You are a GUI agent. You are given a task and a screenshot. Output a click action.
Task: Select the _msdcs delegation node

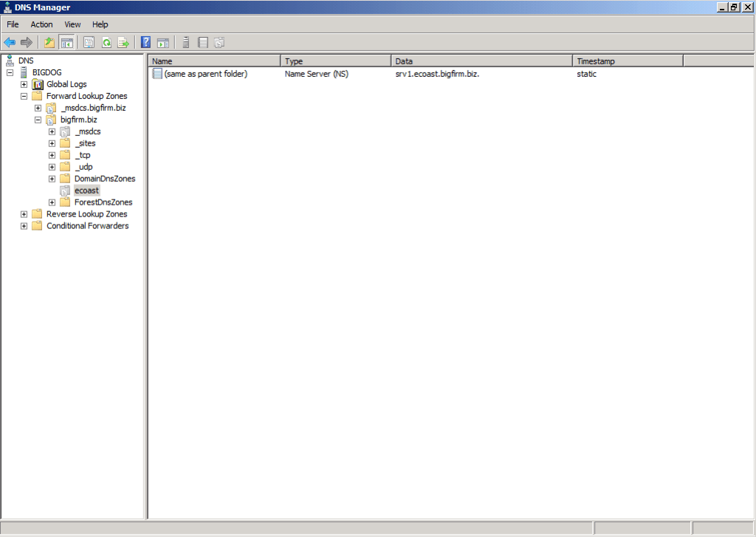(87, 131)
